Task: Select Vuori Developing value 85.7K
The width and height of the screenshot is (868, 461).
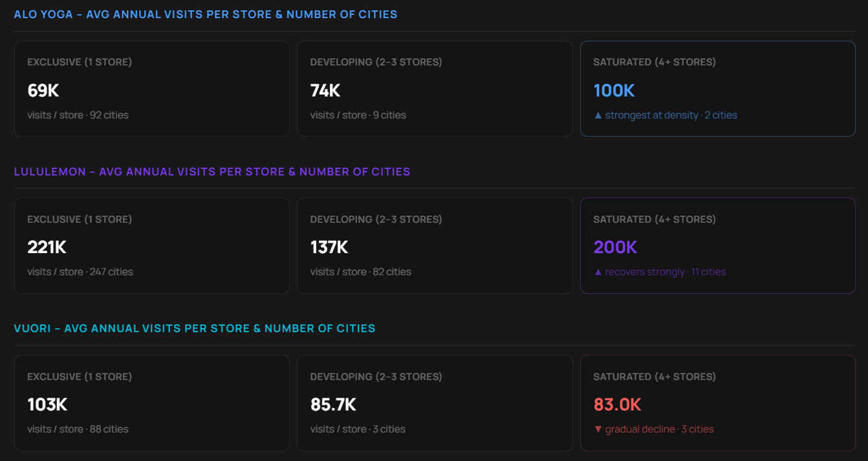Action: [x=333, y=405]
